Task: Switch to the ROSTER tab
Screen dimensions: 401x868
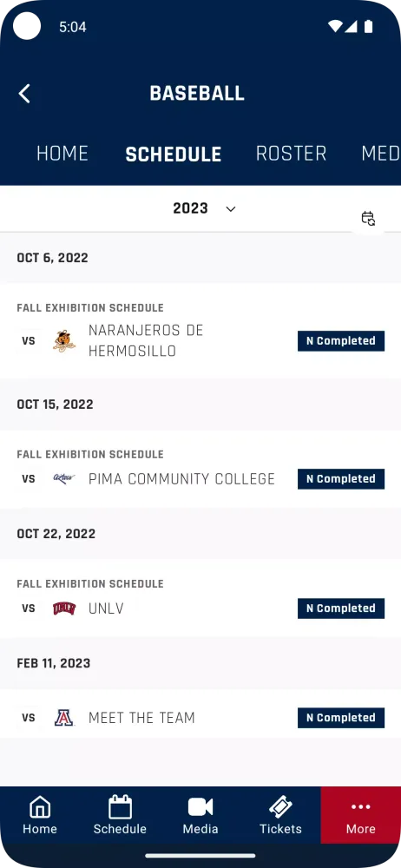Action: pos(292,154)
